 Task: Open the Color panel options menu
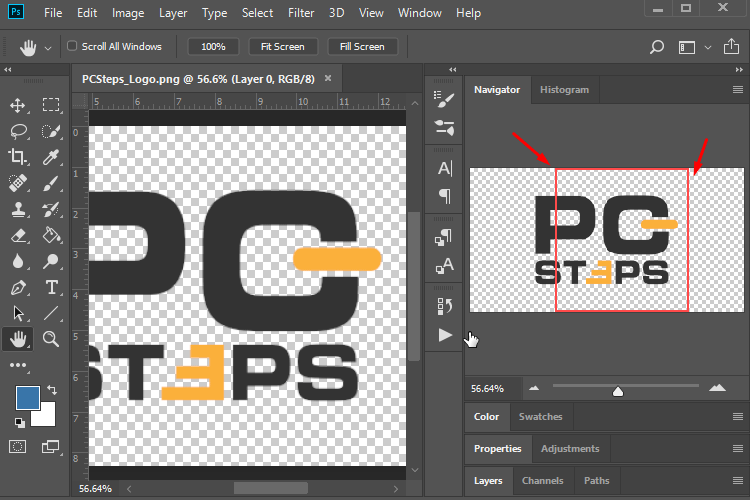tap(738, 417)
